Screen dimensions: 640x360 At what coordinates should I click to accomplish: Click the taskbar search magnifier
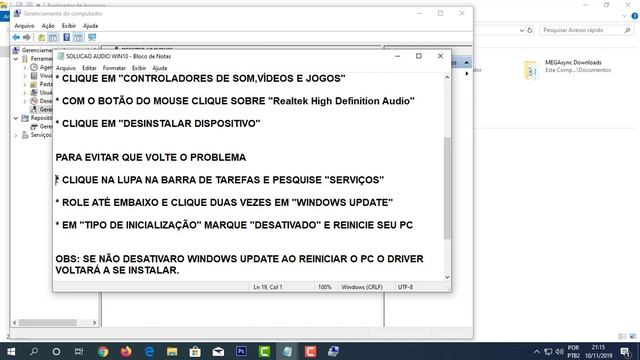pyautogui.click(x=34, y=351)
